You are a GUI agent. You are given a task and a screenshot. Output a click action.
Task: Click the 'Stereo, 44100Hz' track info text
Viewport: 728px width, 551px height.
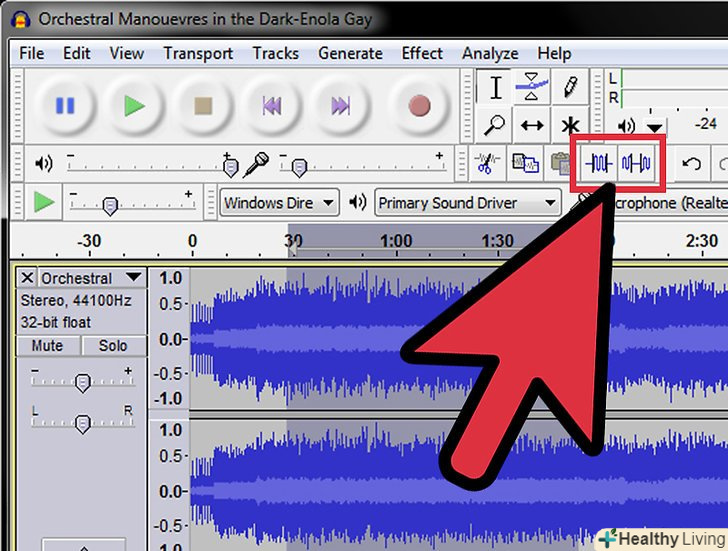pyautogui.click(x=76, y=301)
